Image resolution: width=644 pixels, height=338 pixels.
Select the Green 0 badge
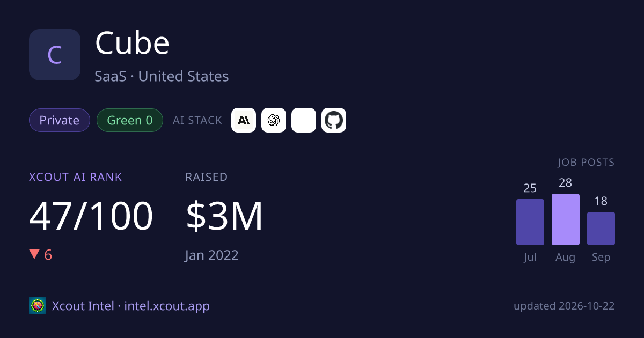pos(130,120)
